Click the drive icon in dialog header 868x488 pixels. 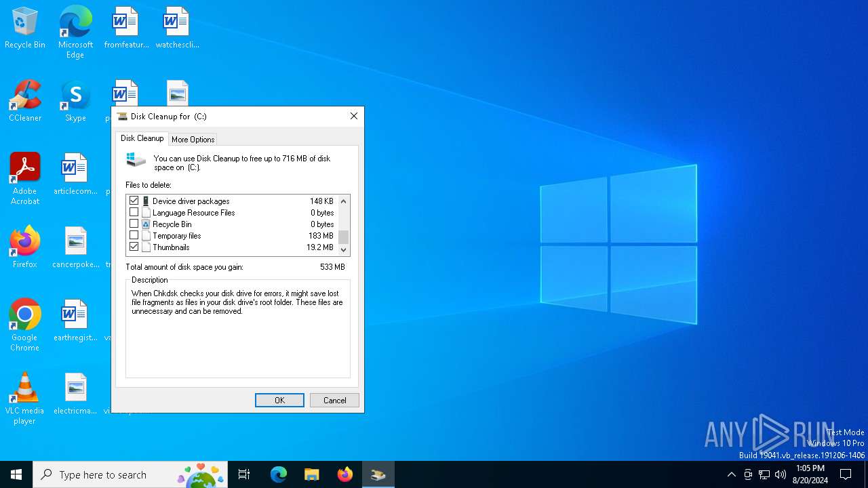point(136,160)
